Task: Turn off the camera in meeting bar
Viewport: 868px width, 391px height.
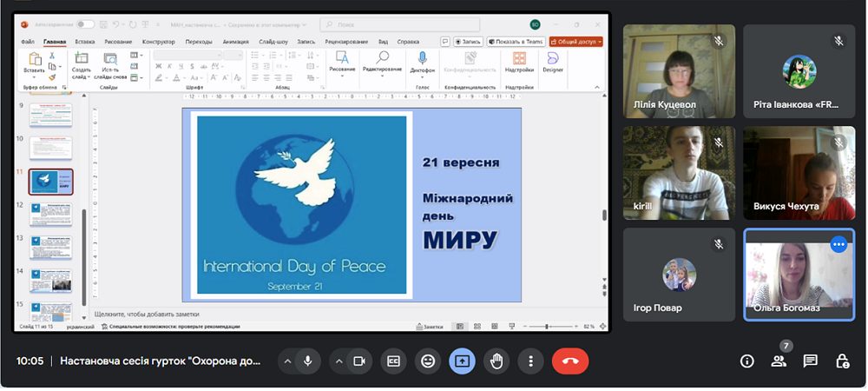Action: coord(360,361)
